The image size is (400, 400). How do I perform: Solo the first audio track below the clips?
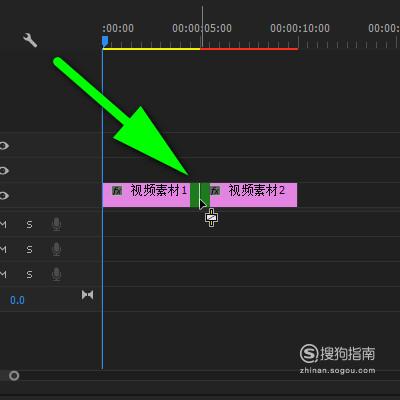tap(29, 225)
